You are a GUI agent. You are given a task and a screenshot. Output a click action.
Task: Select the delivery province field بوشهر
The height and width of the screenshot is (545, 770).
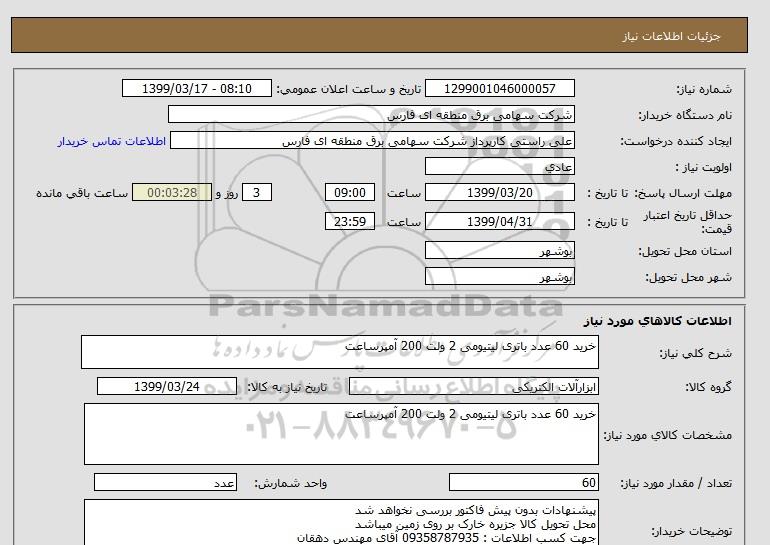(x=499, y=250)
